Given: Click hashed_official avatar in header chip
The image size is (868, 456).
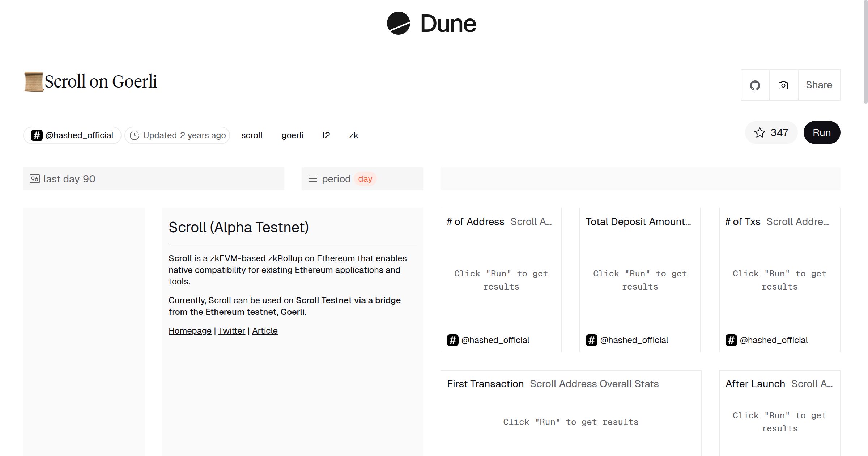Looking at the screenshot, I should pos(37,135).
